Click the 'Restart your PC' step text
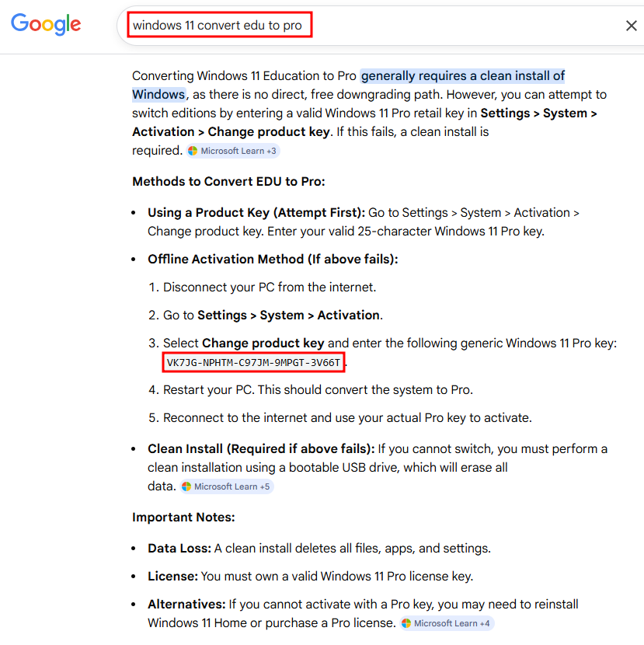The width and height of the screenshot is (644, 645). (x=317, y=390)
